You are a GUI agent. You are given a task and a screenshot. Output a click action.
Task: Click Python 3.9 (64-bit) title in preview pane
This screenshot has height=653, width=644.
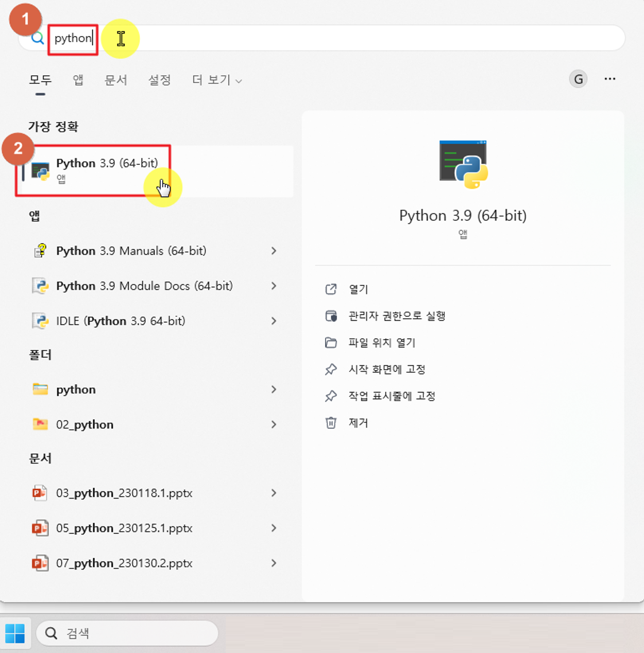pos(463,215)
